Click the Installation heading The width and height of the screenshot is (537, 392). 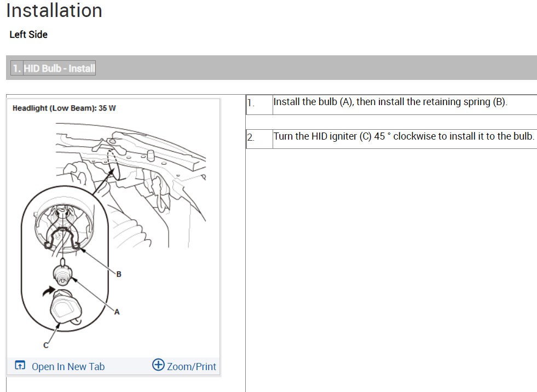54,10
